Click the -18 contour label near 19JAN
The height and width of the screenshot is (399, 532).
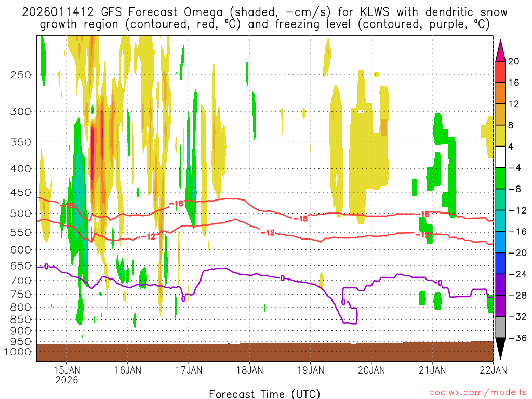tap(301, 219)
